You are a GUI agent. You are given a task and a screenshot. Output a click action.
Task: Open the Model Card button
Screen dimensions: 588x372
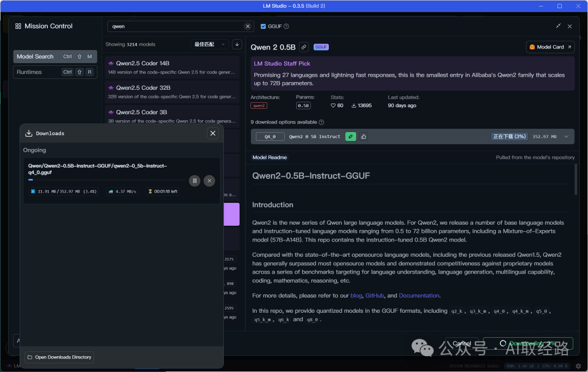(550, 47)
